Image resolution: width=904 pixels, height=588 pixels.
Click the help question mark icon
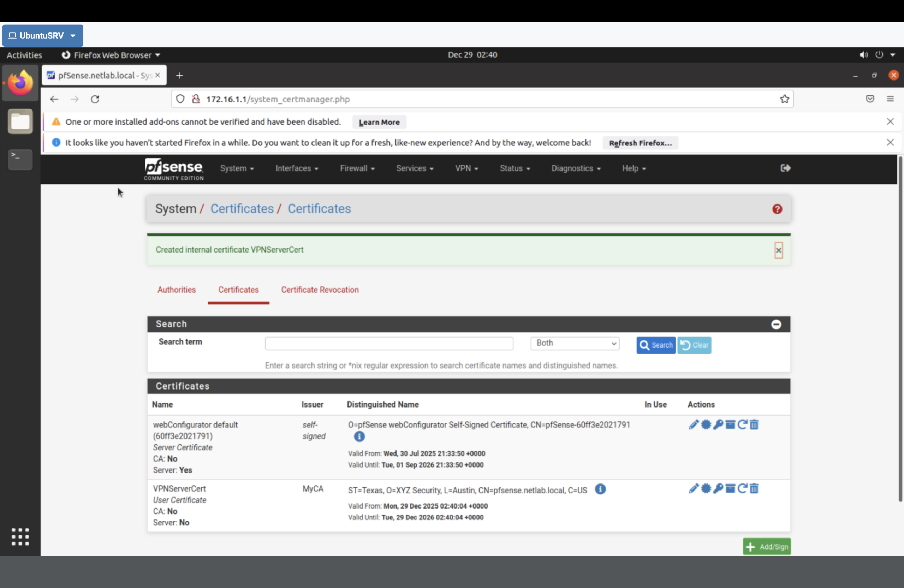(777, 209)
